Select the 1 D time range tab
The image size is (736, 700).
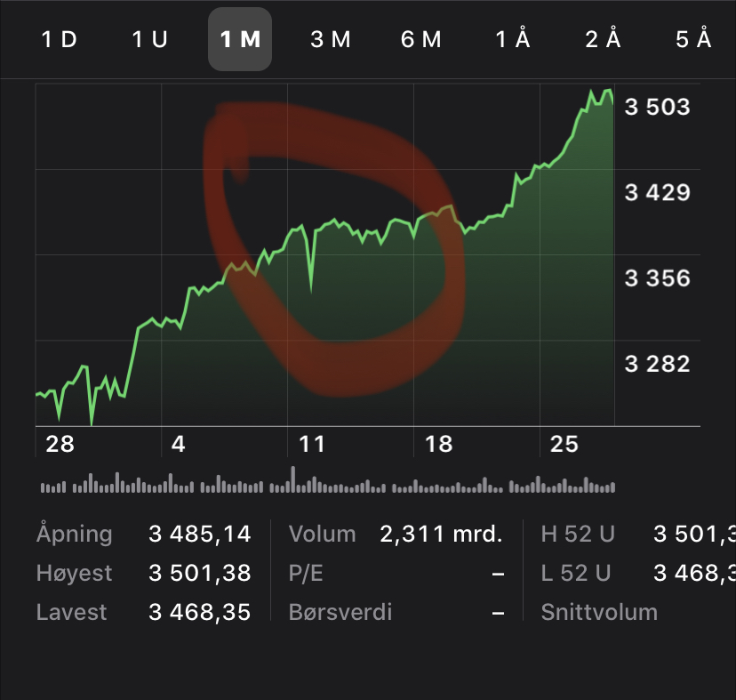tap(60, 40)
